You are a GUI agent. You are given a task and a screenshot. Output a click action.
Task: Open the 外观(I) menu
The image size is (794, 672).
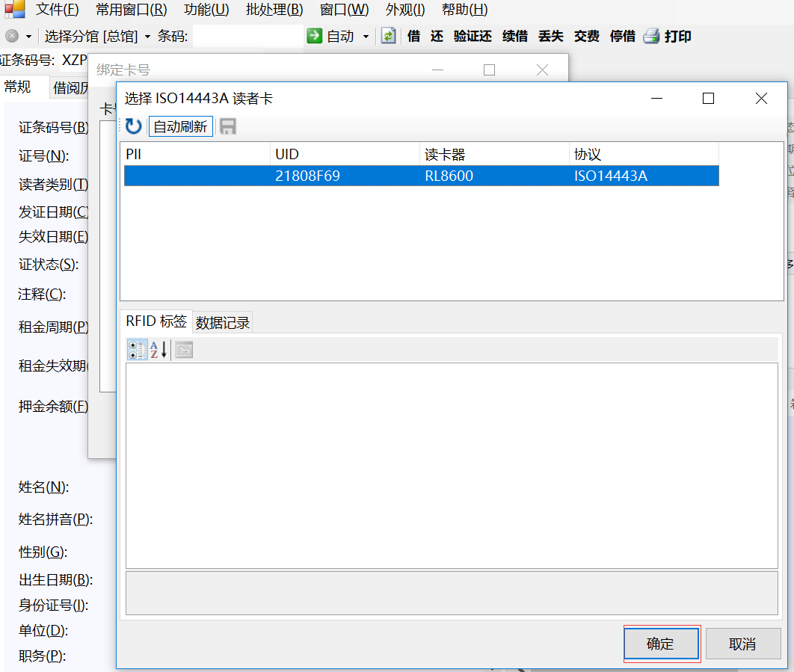click(405, 9)
